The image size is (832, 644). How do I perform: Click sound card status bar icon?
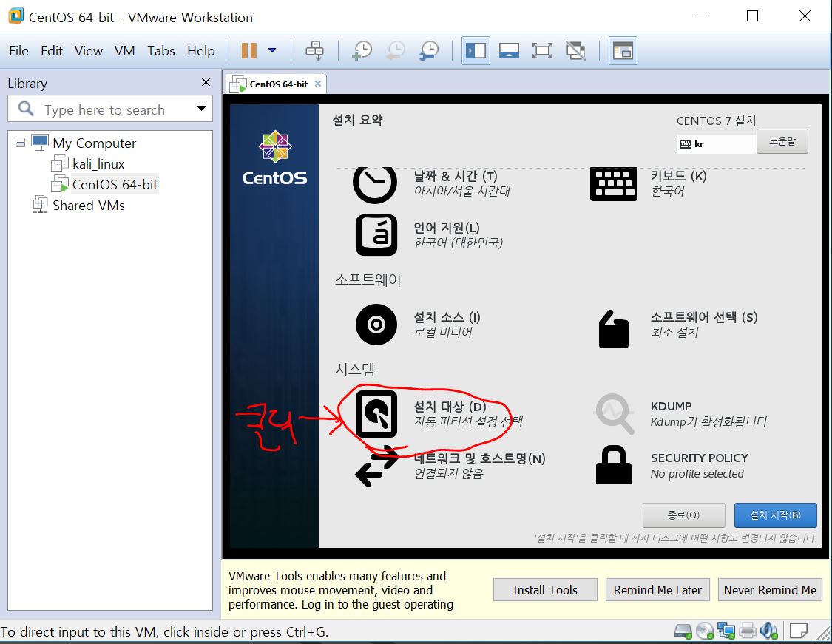point(768,631)
